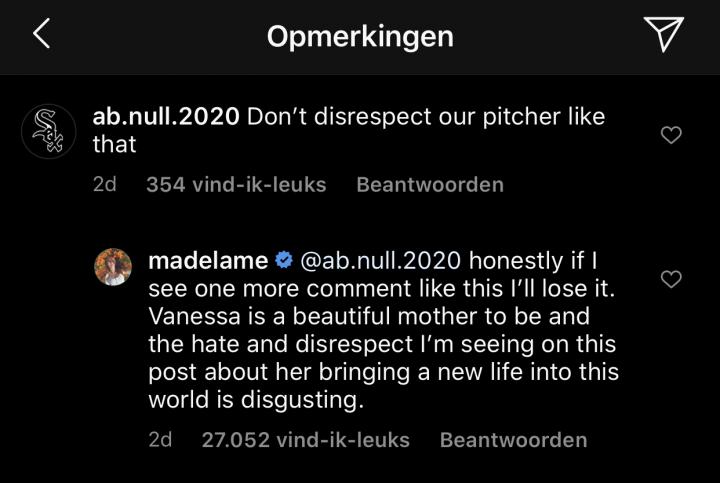Reply to ab.null.2020 via Beantwoorden
Viewport: 720px width, 483px height.
tap(430, 185)
